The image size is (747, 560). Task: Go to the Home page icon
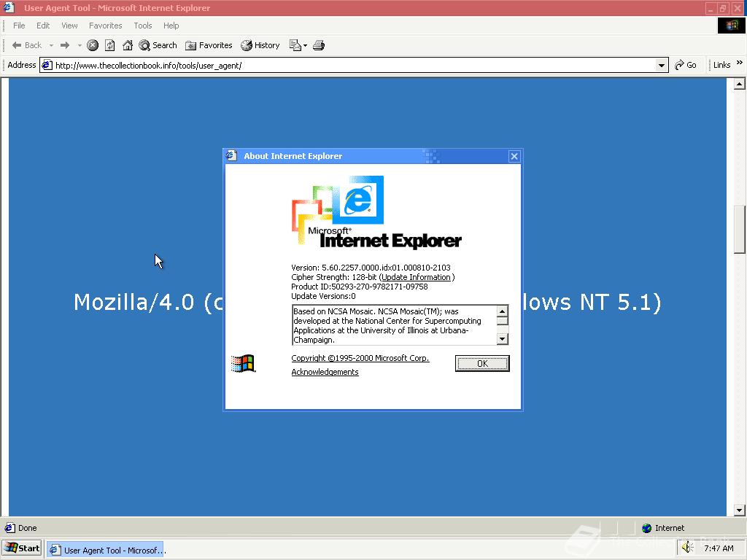pos(127,45)
